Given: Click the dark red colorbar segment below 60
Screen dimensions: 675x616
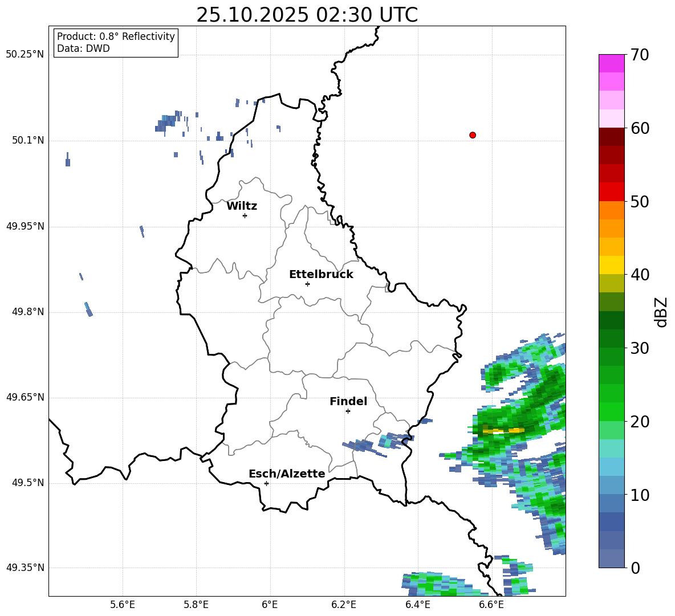Looking at the screenshot, I should point(611,137).
